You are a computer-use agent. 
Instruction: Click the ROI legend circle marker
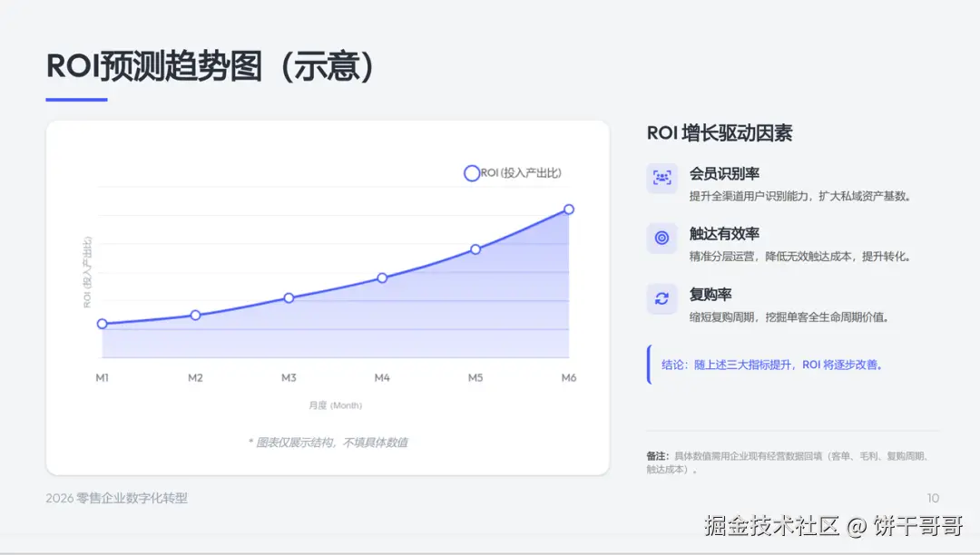pyautogui.click(x=471, y=173)
